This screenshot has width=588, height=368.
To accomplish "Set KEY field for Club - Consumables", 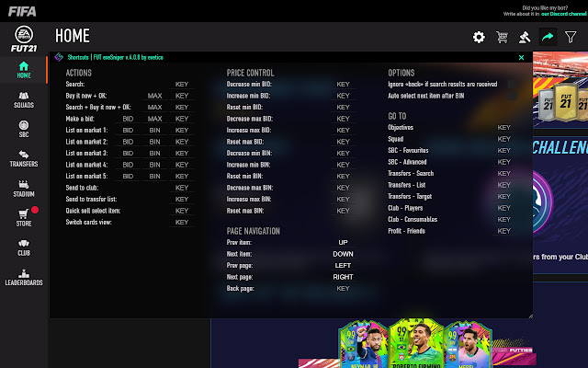I will click(504, 220).
